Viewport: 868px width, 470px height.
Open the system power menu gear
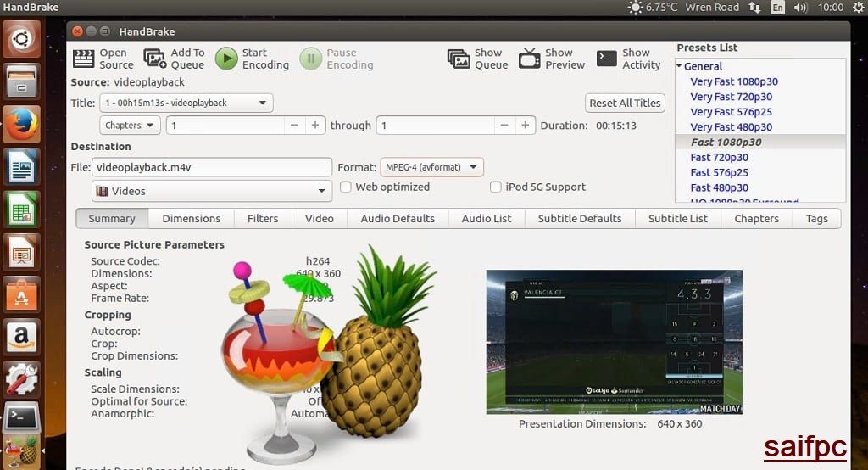pos(859,7)
